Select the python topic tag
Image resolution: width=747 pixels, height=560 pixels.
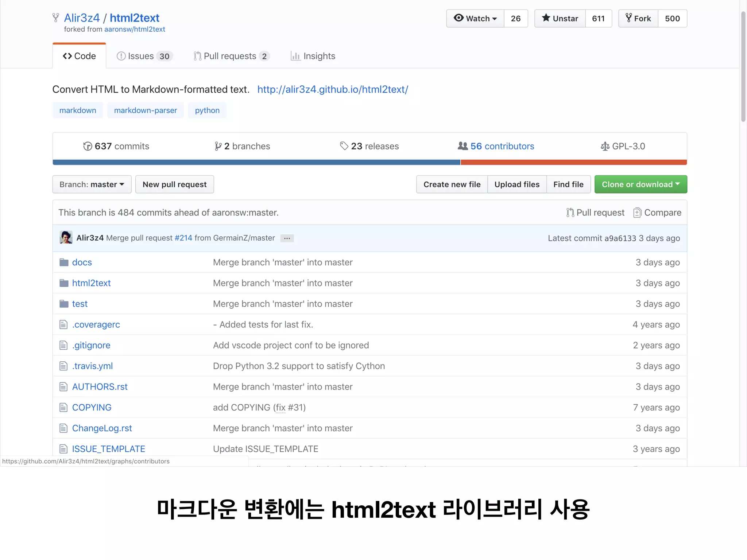tap(207, 110)
